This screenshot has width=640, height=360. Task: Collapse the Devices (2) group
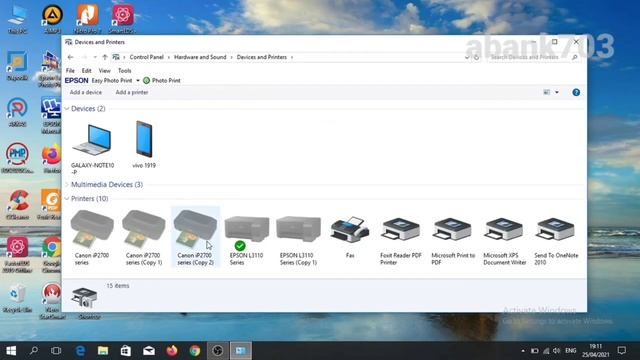click(x=67, y=109)
